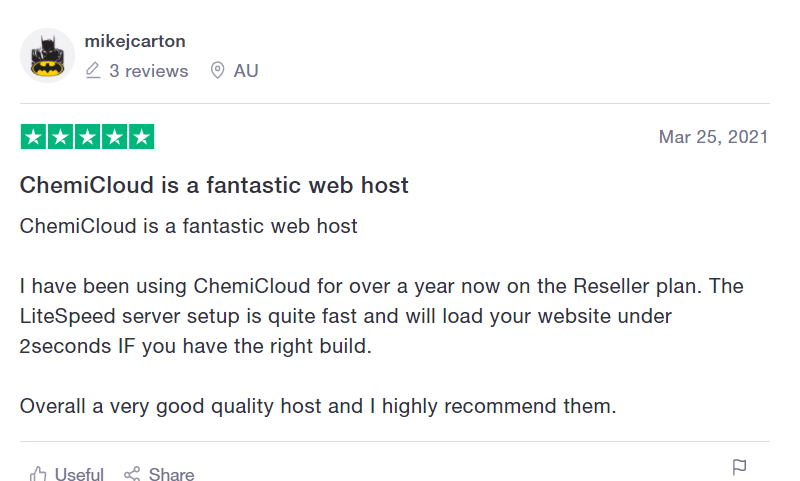Report the review with the flag icon
Screen dimensions: 800x481
click(739, 467)
